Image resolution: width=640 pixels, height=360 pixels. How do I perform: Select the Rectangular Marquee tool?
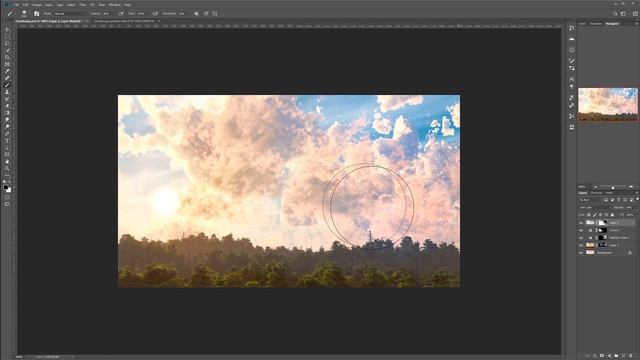(7, 36)
